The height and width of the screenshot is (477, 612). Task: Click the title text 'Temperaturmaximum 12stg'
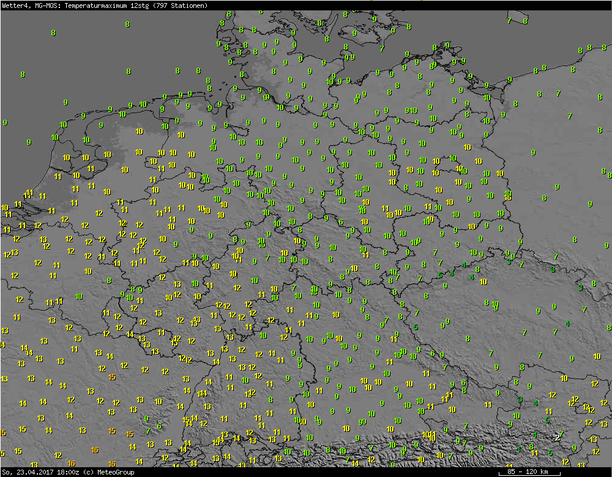(x=109, y=5)
